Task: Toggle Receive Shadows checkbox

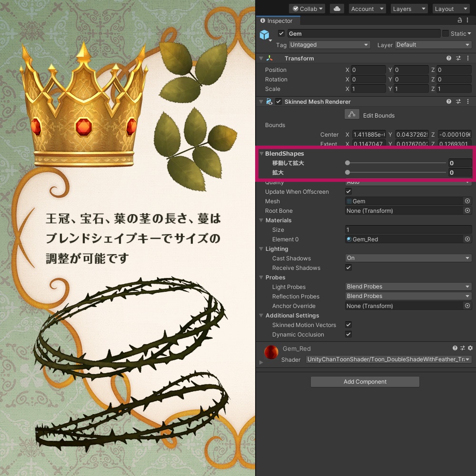Action: (x=348, y=268)
